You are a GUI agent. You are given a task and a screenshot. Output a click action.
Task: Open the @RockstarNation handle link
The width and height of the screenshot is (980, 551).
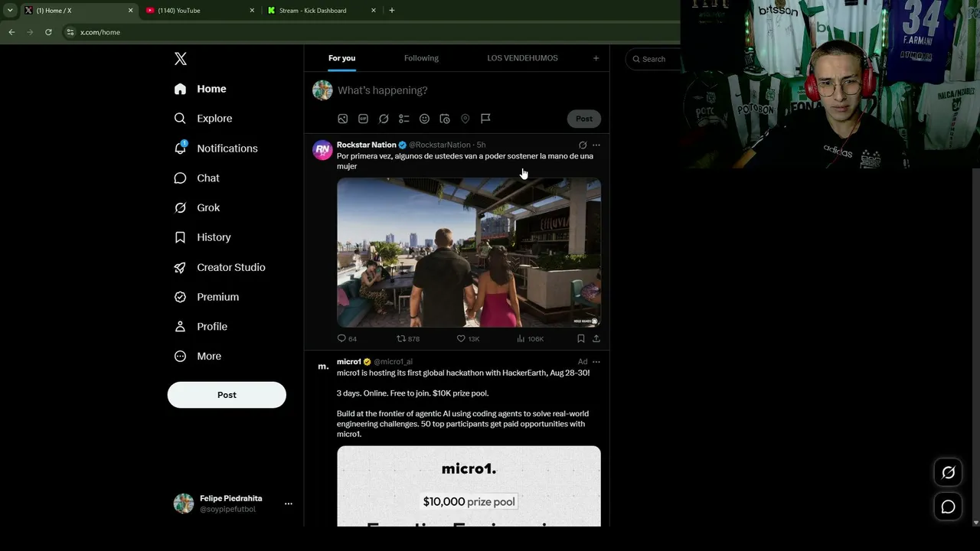440,145
